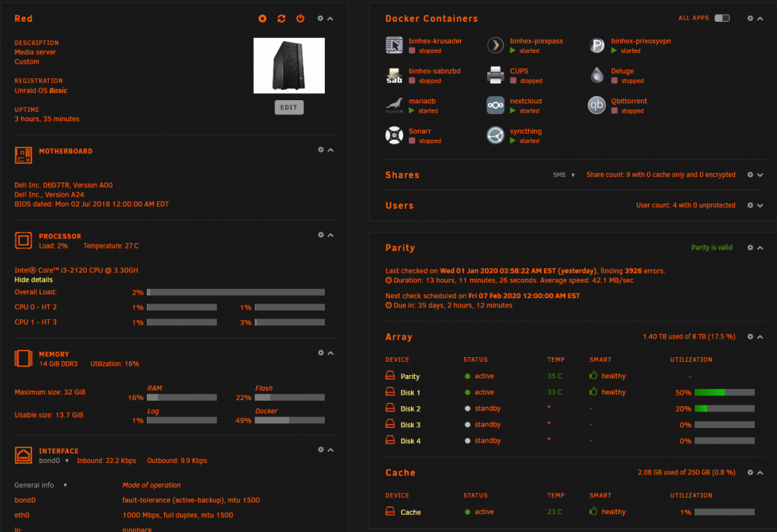This screenshot has height=532, width=777.
Task: Open the Sonarr container icon
Action: 395,135
